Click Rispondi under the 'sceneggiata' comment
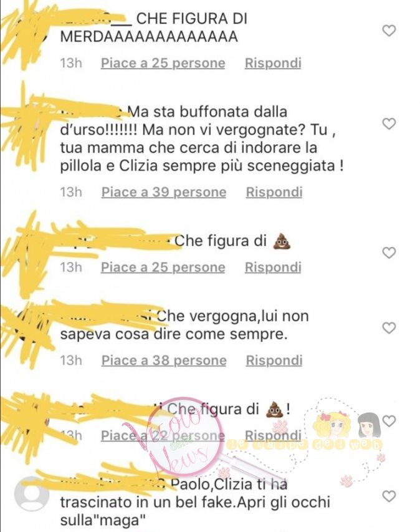Viewport: 420px width, 532px height. (274, 192)
